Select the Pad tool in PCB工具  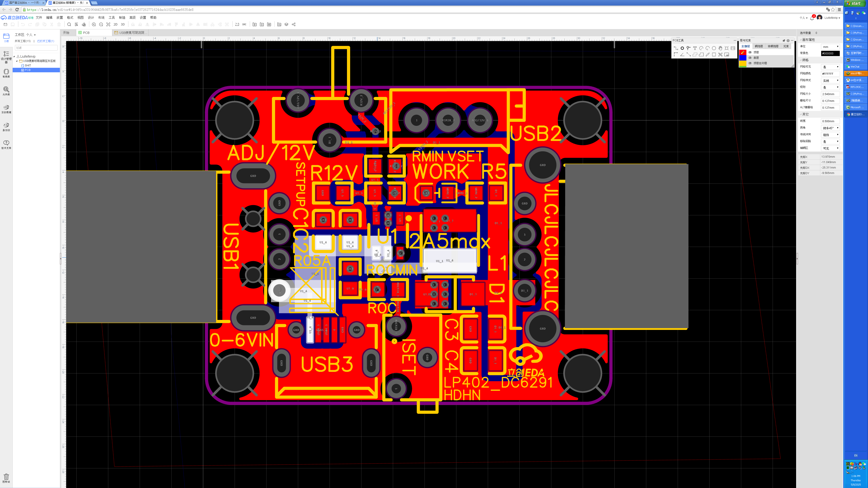[682, 48]
